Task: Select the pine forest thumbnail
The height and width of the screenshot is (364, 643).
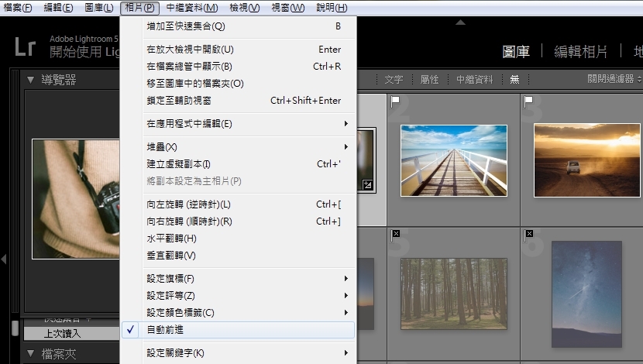Action: (x=454, y=294)
